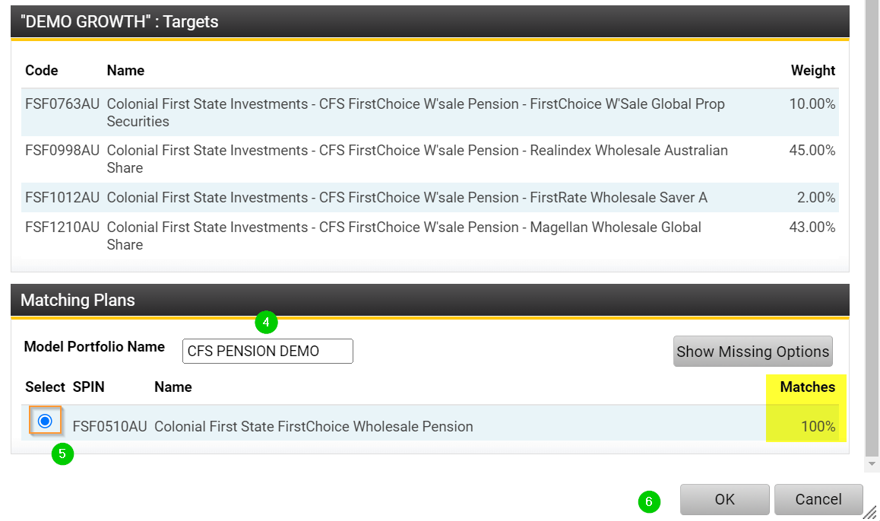The width and height of the screenshot is (880, 521).
Task: Click the Weight column header
Action: tap(812, 71)
